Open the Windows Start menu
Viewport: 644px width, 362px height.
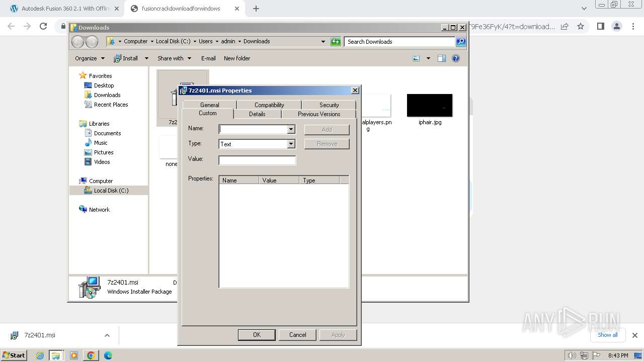point(14,355)
